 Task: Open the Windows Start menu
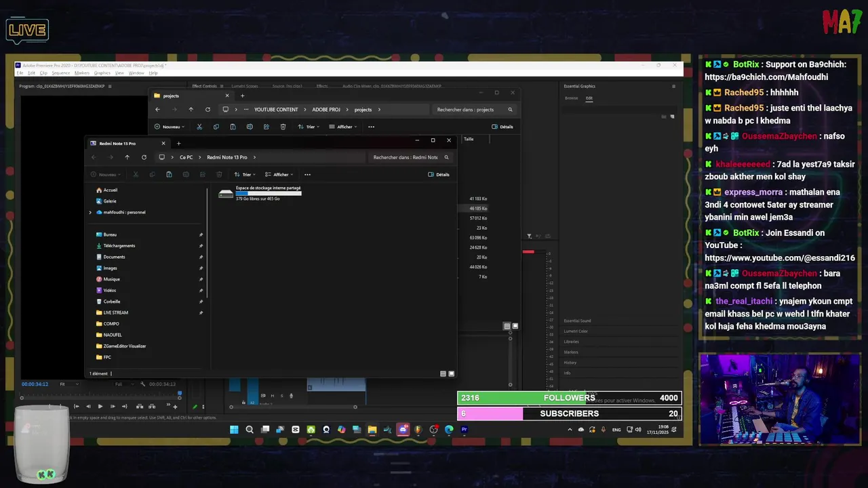(x=234, y=430)
